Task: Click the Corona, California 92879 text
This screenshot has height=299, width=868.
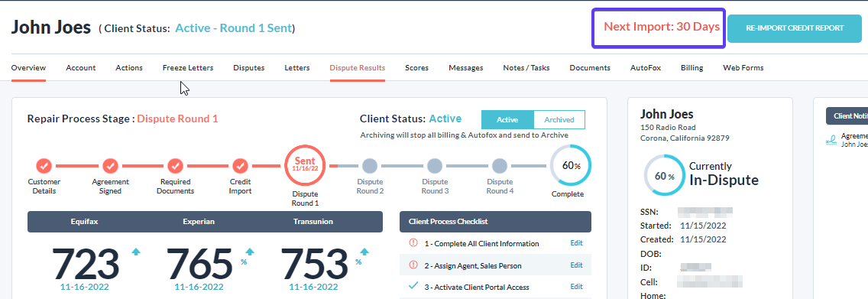Action: pos(685,138)
